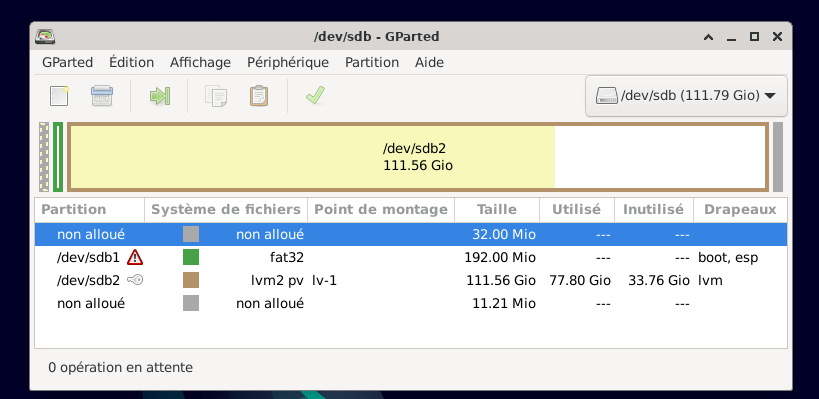Click the Inutilisé column header
Image resolution: width=819 pixels, height=399 pixels.
click(x=653, y=210)
